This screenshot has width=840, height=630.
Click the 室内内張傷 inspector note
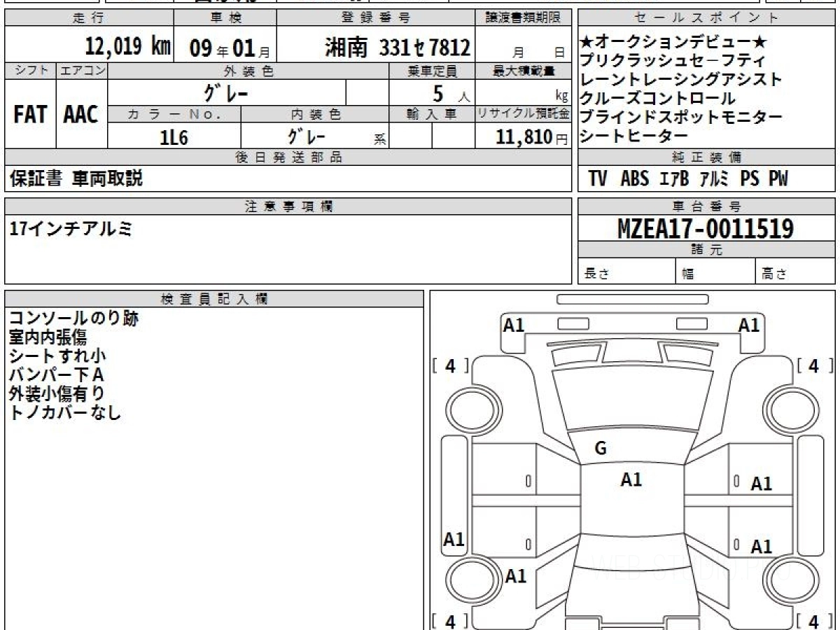tap(48, 337)
